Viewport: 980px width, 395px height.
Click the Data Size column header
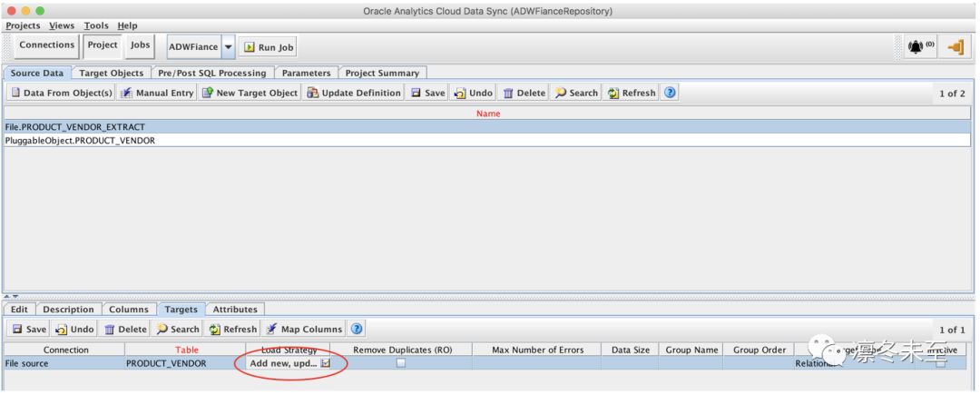coord(630,350)
